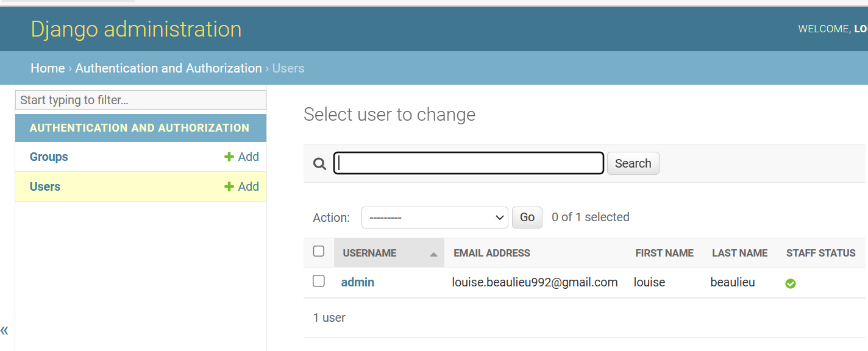Image resolution: width=868 pixels, height=351 pixels.
Task: Click the Go button
Action: click(x=527, y=218)
